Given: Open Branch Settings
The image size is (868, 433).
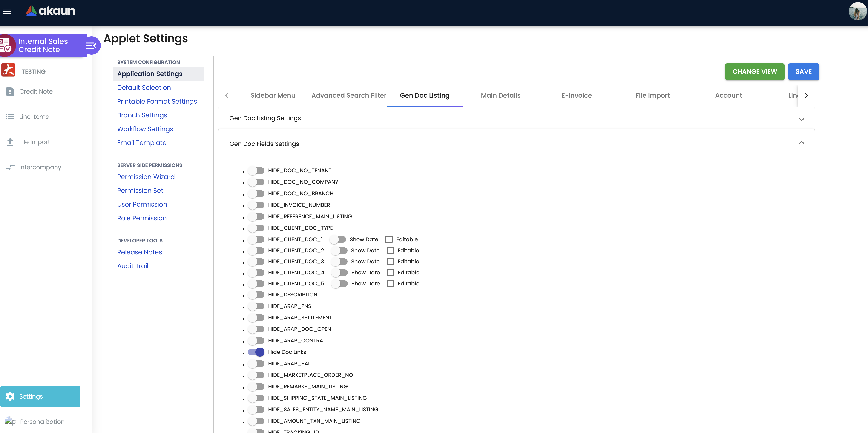Looking at the screenshot, I should point(142,115).
